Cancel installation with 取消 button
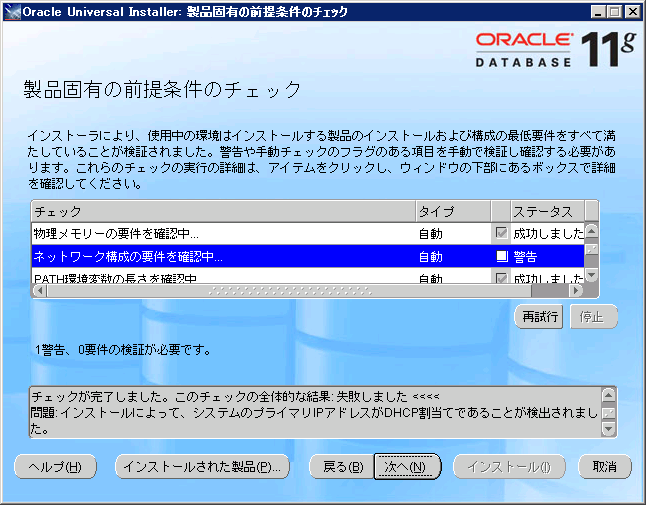 tap(604, 467)
